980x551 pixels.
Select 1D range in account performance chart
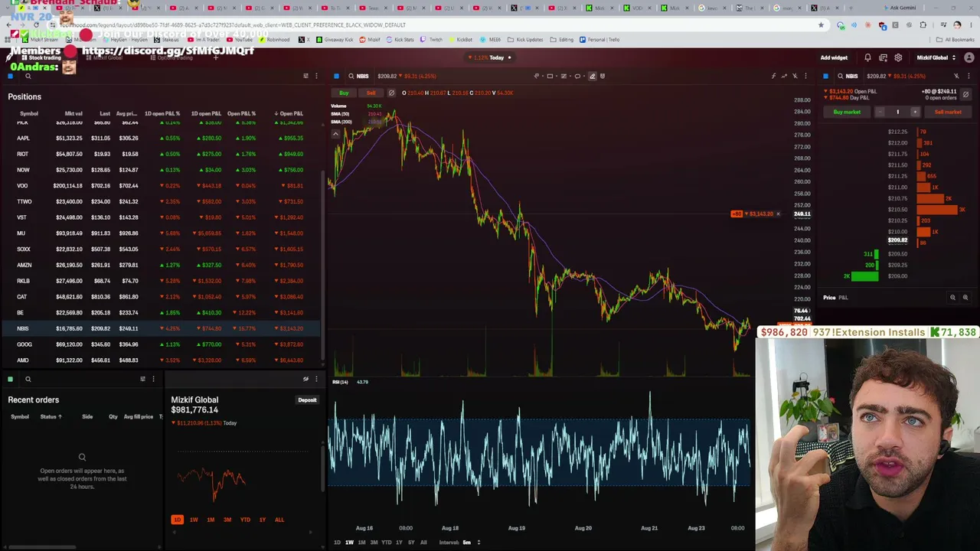177,520
